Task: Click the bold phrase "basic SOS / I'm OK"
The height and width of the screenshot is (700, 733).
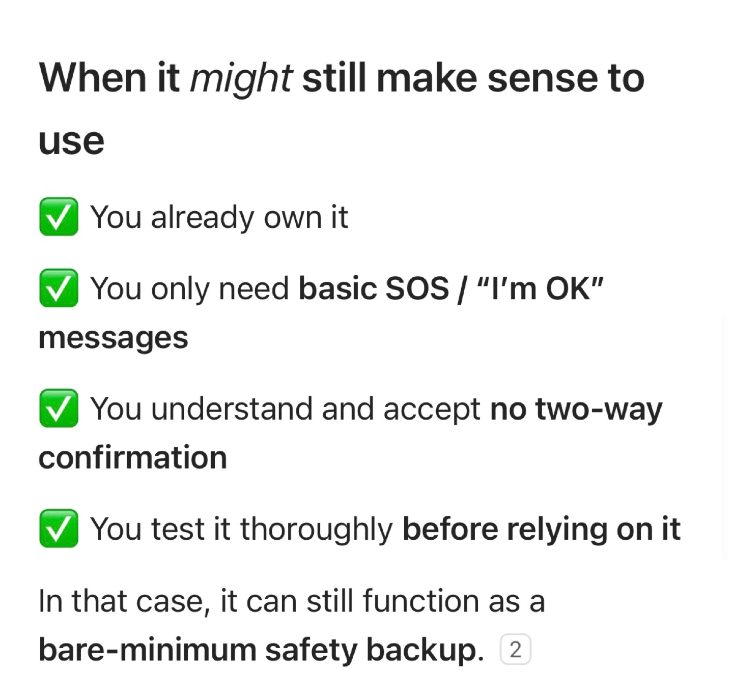Action: pos(451,288)
